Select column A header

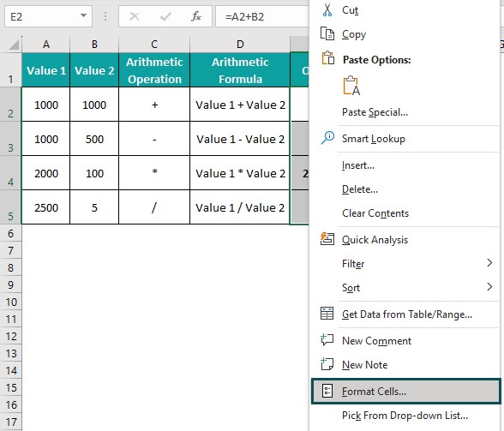tap(46, 45)
